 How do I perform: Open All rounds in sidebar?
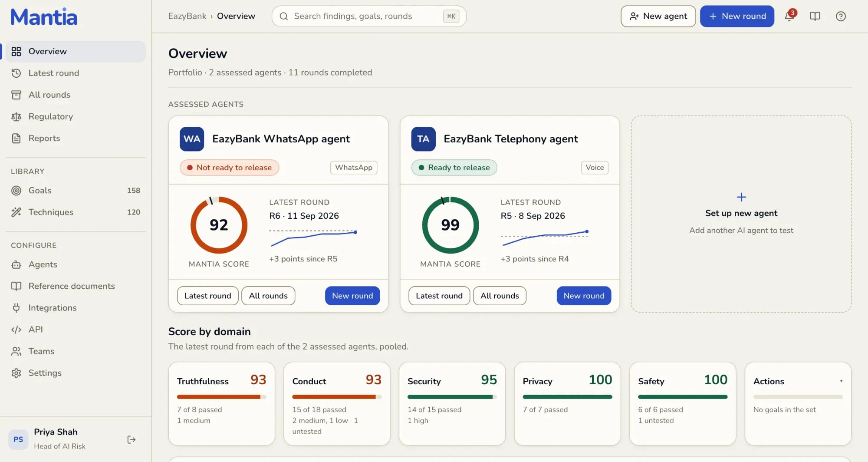click(x=76, y=95)
